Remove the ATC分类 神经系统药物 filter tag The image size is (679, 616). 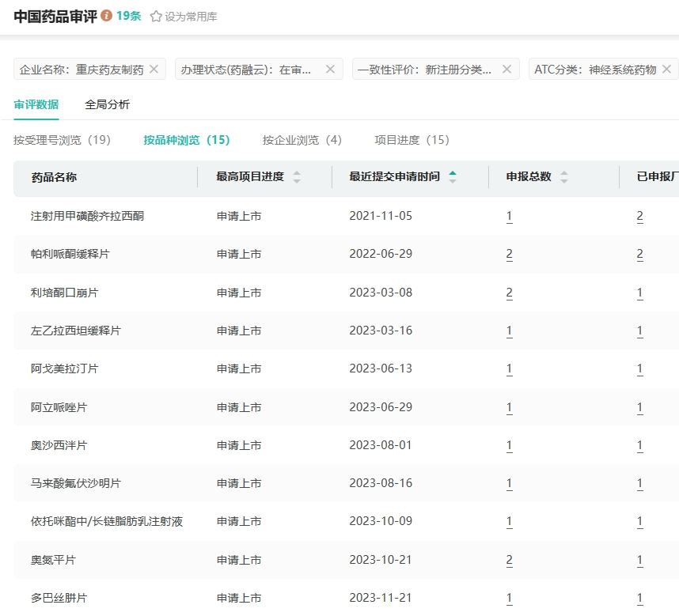click(666, 70)
